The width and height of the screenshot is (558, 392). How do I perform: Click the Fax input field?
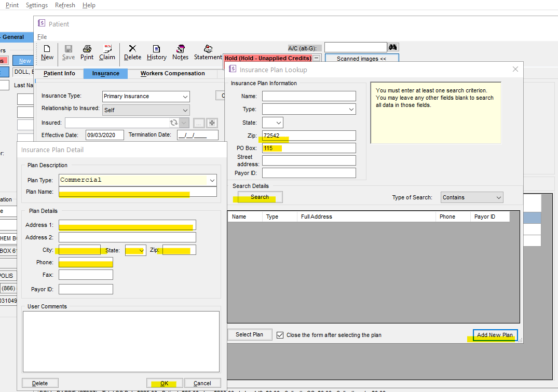[86, 275]
